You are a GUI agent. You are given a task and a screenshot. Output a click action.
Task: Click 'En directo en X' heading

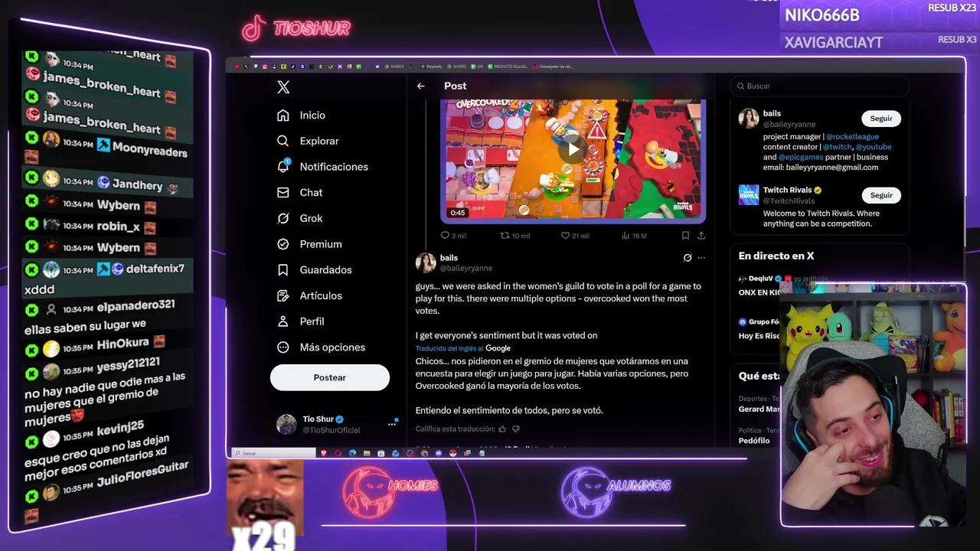776,256
